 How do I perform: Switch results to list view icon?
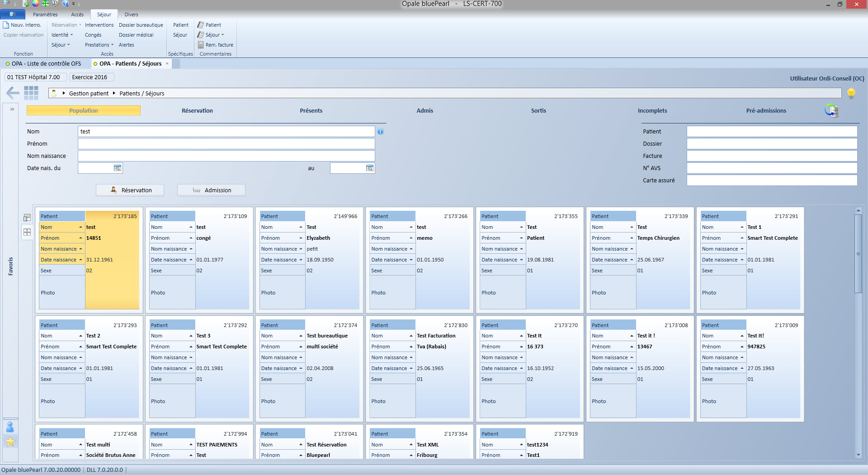tap(27, 218)
